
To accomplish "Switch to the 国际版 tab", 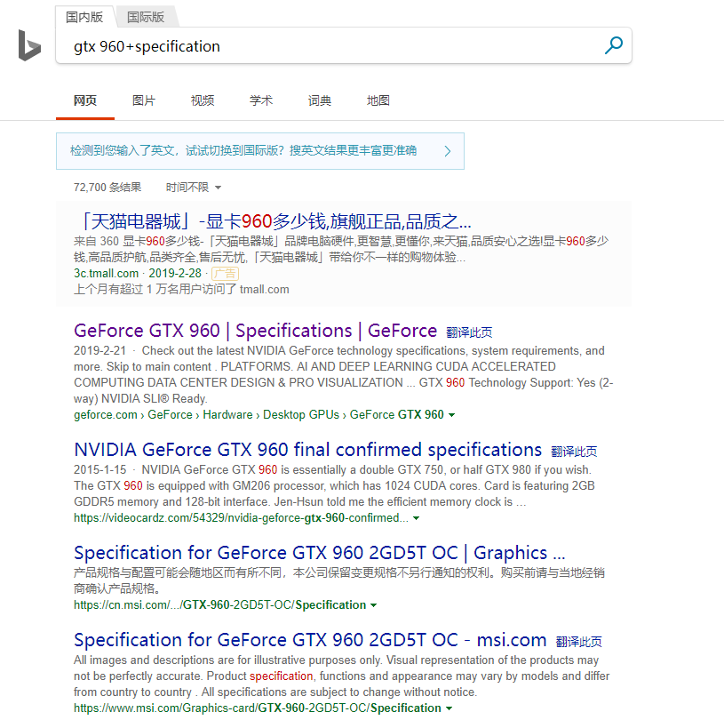I will (146, 17).
